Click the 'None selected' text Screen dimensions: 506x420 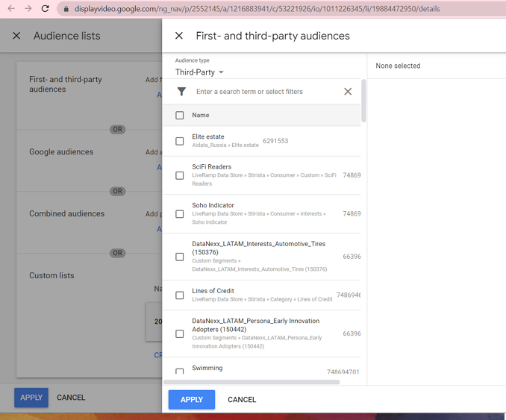pos(398,66)
